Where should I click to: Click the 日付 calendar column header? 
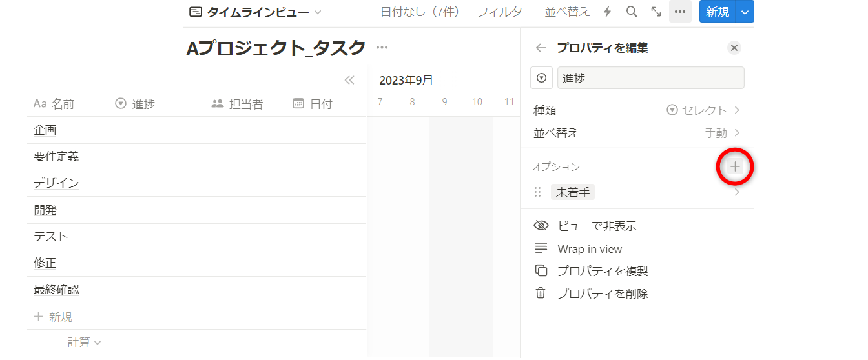(313, 104)
